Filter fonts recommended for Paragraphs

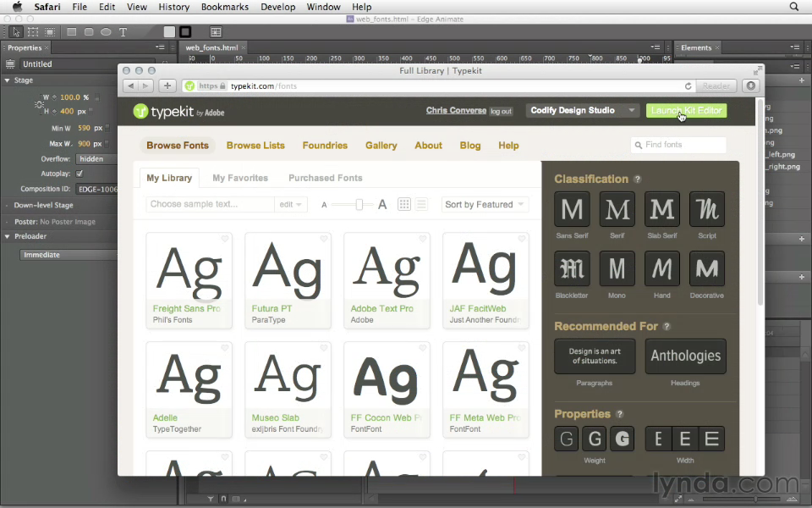click(595, 356)
